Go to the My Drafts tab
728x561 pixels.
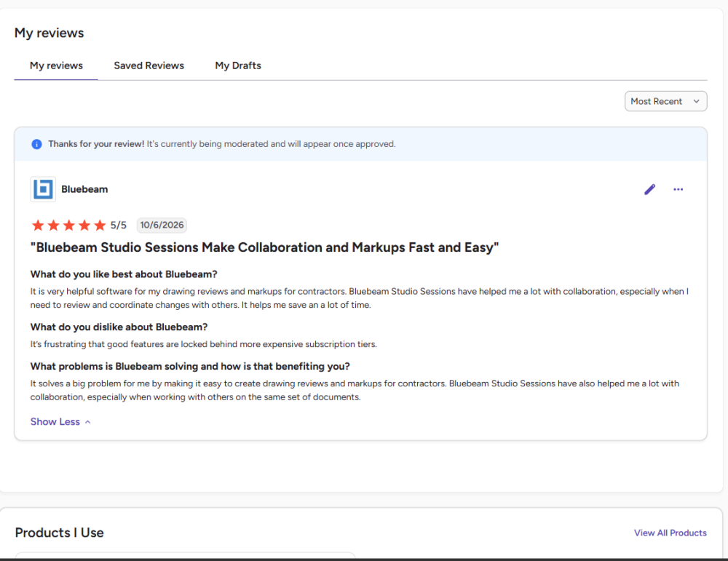238,65
